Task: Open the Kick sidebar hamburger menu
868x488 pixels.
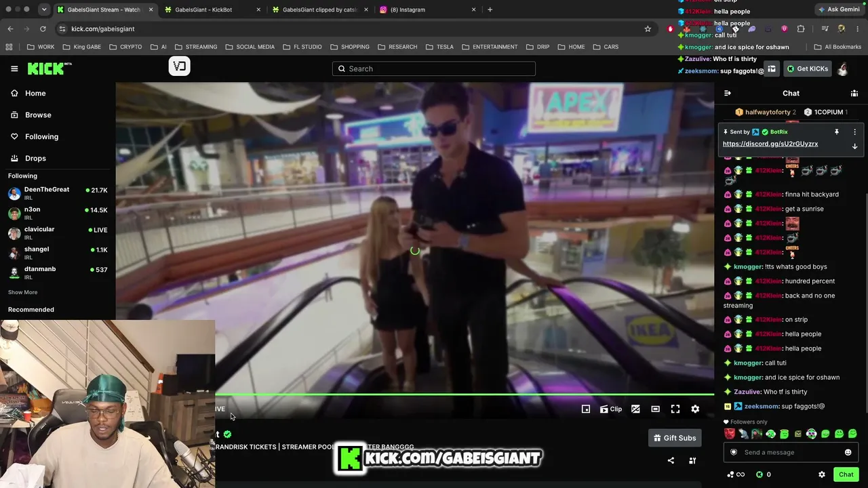Action: pyautogui.click(x=14, y=68)
